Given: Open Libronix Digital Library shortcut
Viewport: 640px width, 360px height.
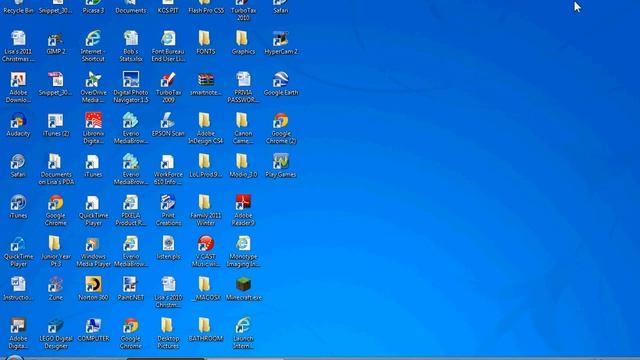Looking at the screenshot, I should [93, 128].
